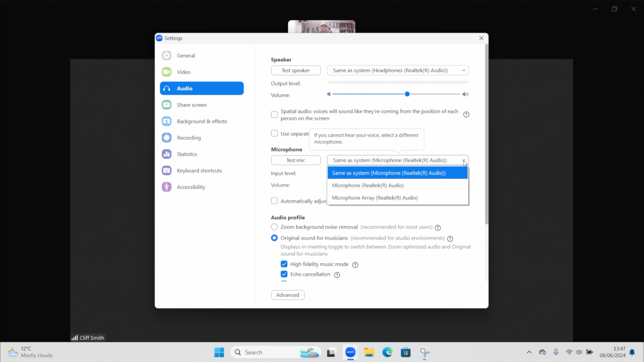The image size is (644, 362).
Task: Select Zoom background noise removal radio
Action: 274,227
